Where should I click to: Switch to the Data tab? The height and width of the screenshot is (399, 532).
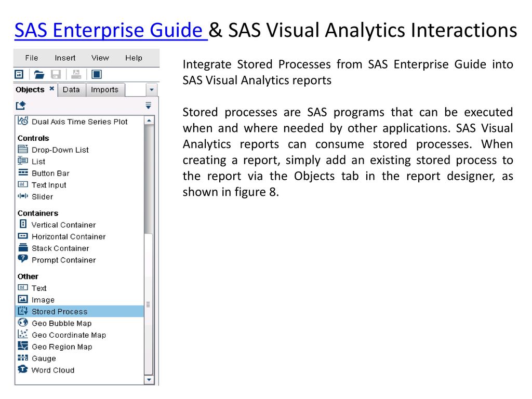point(71,89)
